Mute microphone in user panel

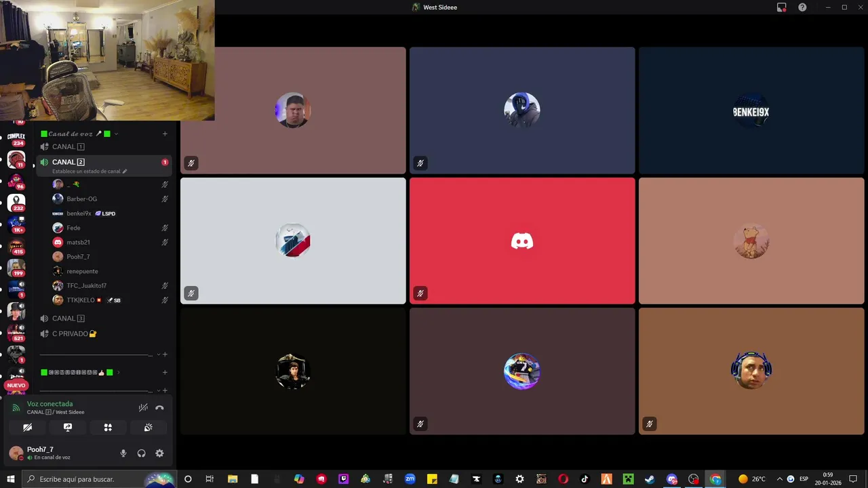(123, 453)
